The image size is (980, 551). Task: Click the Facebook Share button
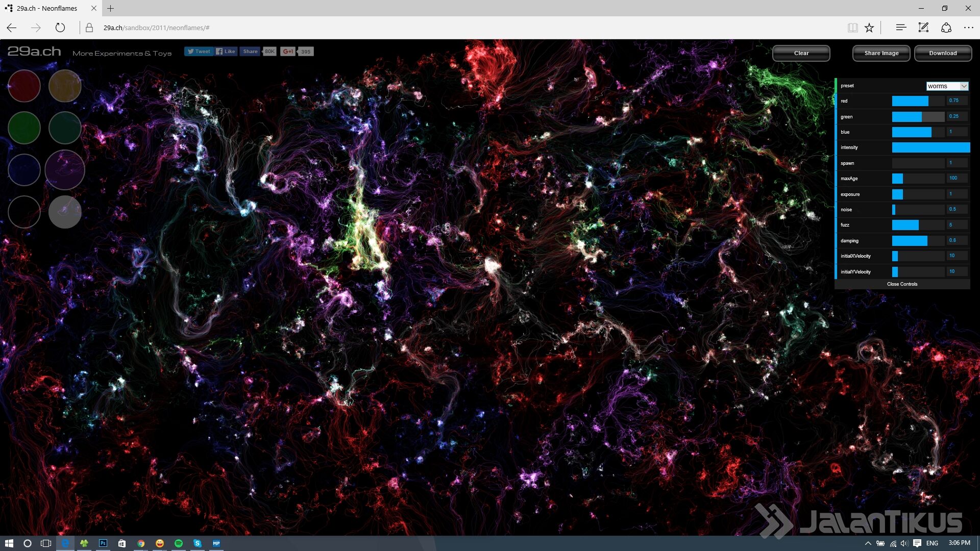250,52
